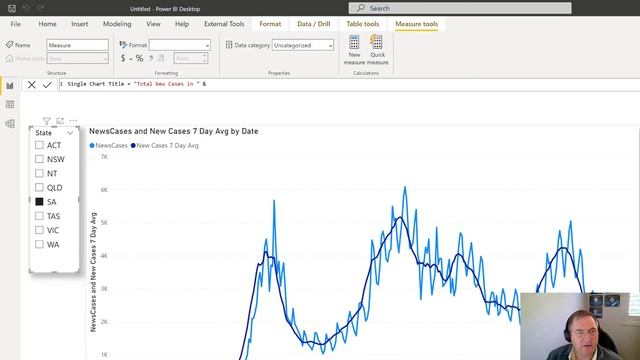Click the New Cases 7 Day Avg legend dot

[133, 145]
